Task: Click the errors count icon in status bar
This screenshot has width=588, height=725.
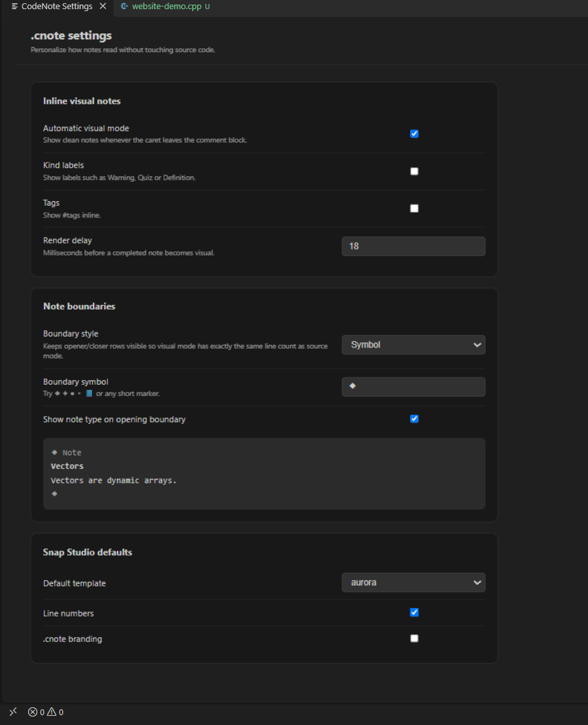Action: tap(33, 712)
